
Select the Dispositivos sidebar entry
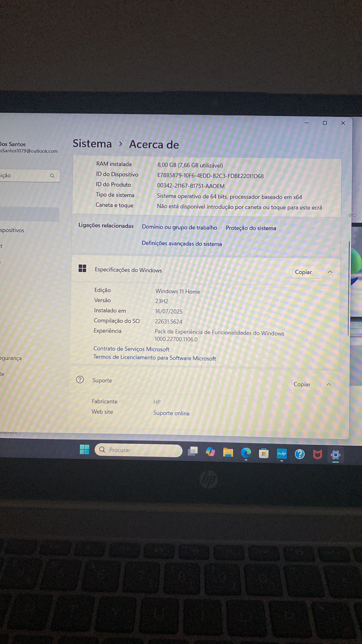[12, 230]
